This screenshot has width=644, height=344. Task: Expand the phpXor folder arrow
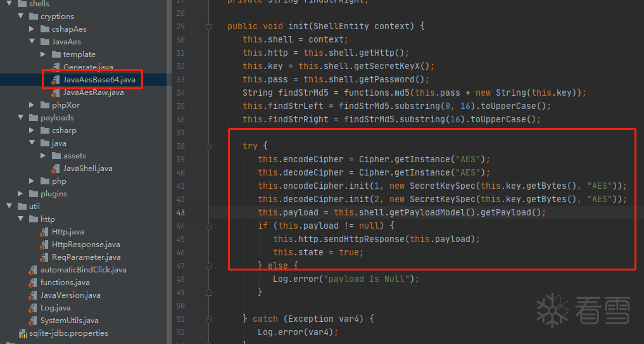[x=32, y=105]
